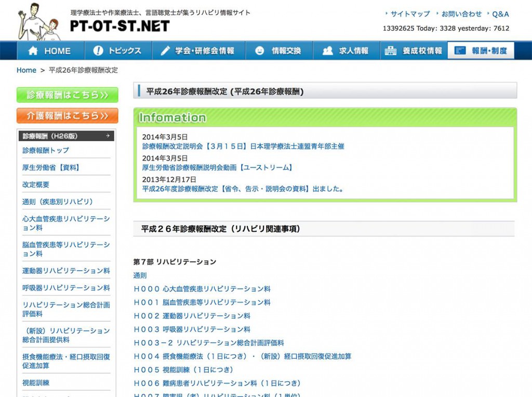532x397 pixels.
Task: Go to Home in the breadcrumb
Action: pos(26,70)
